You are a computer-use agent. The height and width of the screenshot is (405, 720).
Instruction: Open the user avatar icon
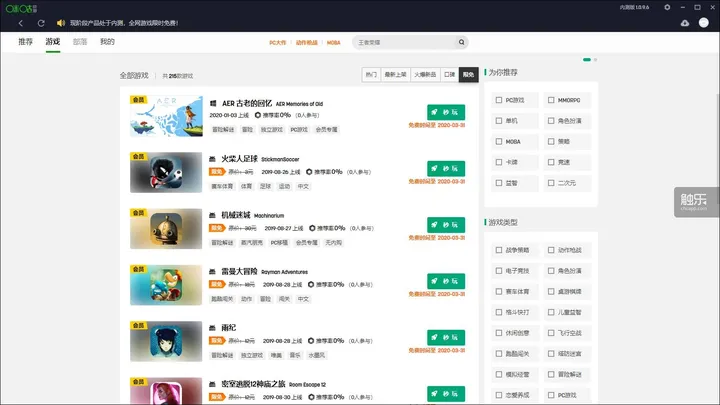point(703,22)
